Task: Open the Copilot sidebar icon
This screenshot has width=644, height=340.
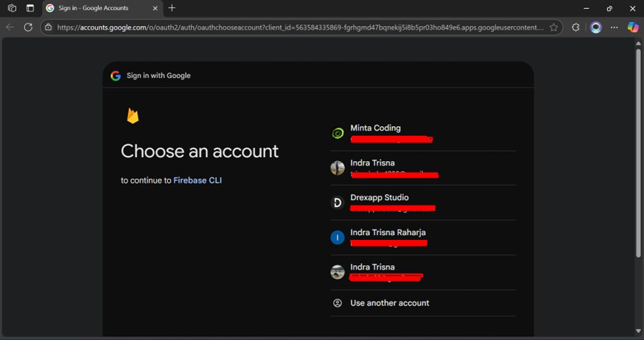Action: tap(633, 27)
